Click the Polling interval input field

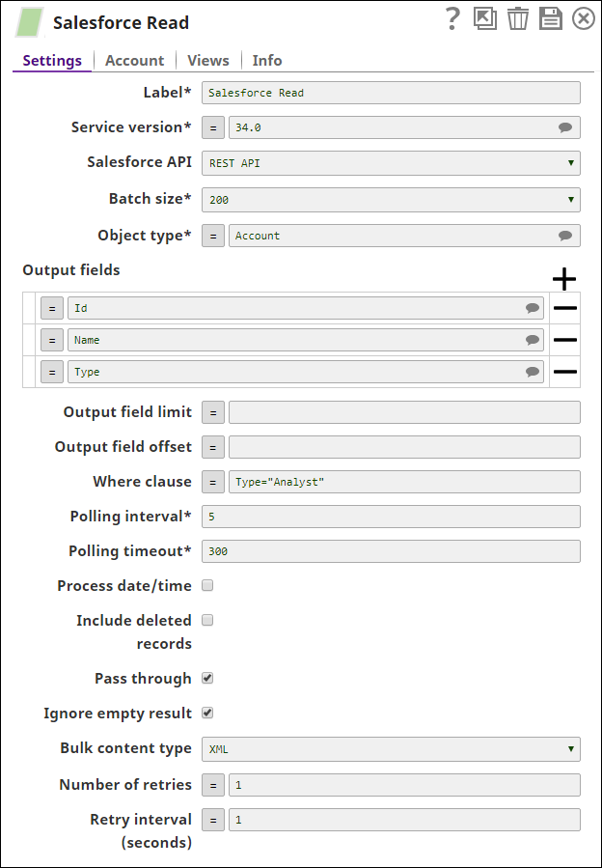tap(391, 517)
